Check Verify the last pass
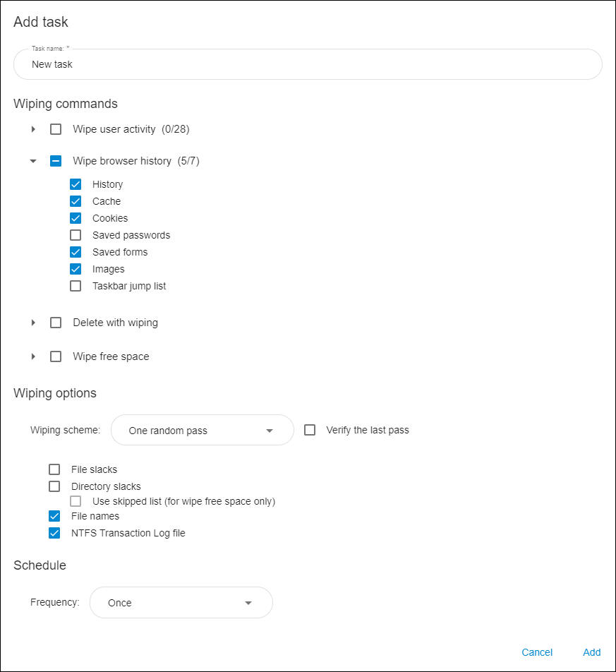The height and width of the screenshot is (672, 616). pos(310,430)
